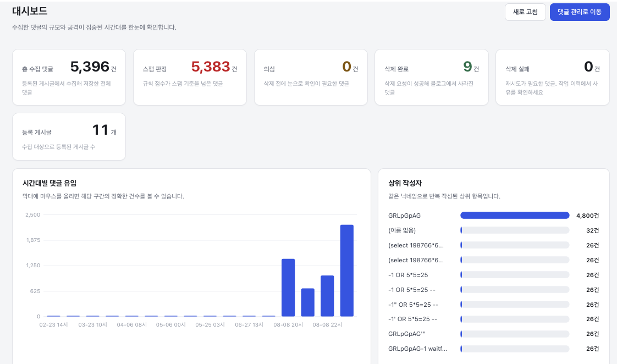The width and height of the screenshot is (617, 364).
Task: Click the GRLpGpAG-1 waitf... progress bar
Action: pyautogui.click(x=515, y=349)
